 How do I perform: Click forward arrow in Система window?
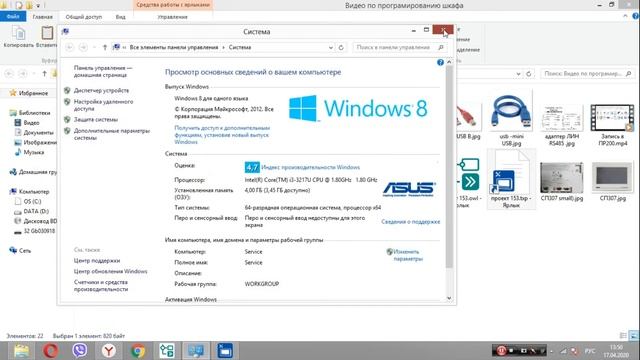(x=83, y=47)
